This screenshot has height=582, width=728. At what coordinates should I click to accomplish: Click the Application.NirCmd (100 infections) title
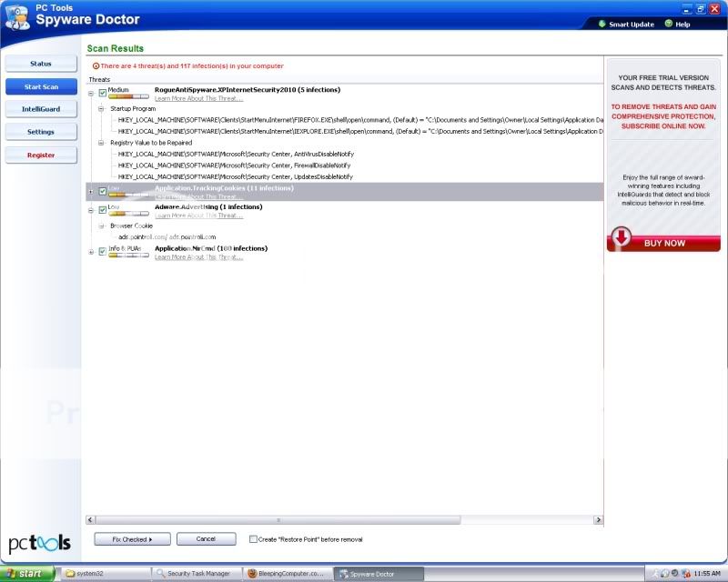click(211, 248)
